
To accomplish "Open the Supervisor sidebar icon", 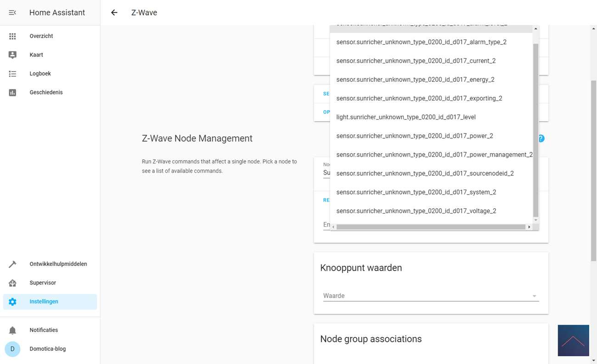I will (12, 283).
